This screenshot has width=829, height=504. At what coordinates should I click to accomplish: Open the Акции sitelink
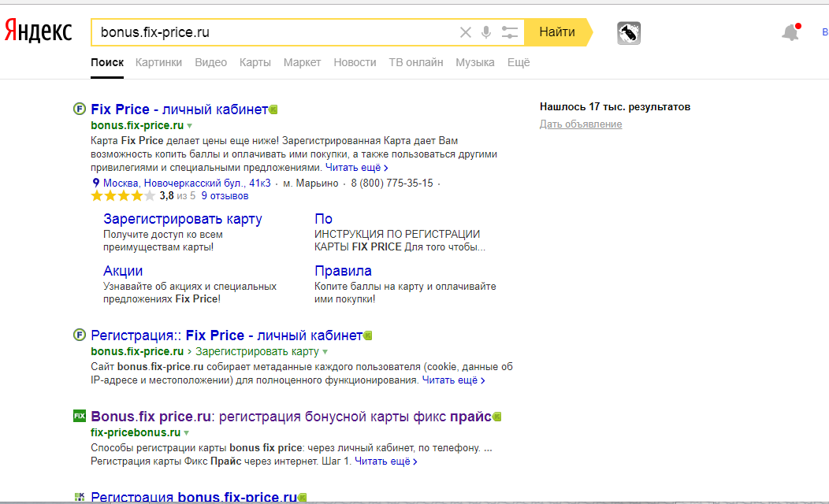click(123, 270)
